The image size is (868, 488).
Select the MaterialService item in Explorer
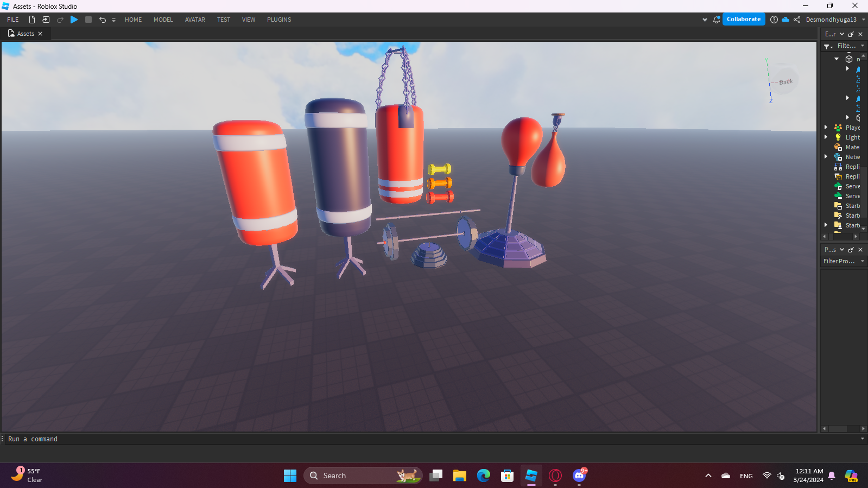click(847, 147)
